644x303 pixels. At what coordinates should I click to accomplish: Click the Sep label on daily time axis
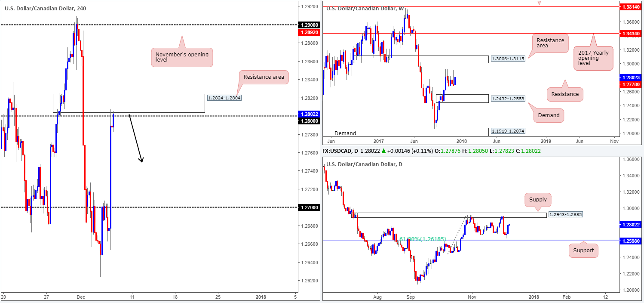tap(411, 297)
